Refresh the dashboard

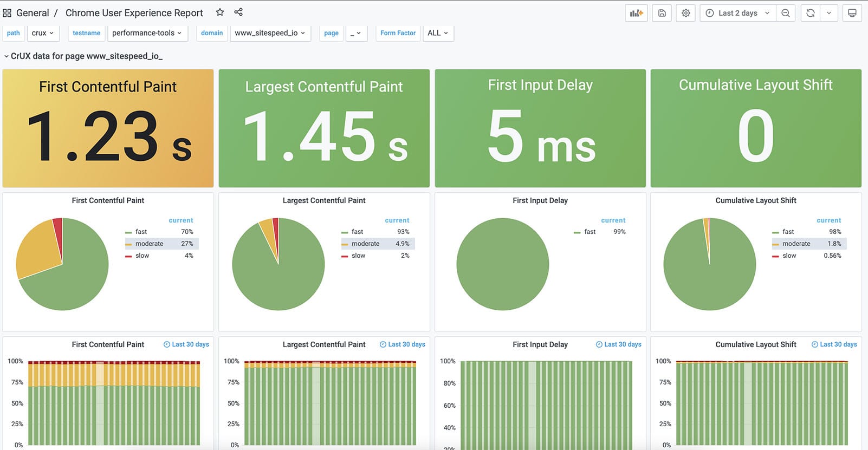[811, 13]
